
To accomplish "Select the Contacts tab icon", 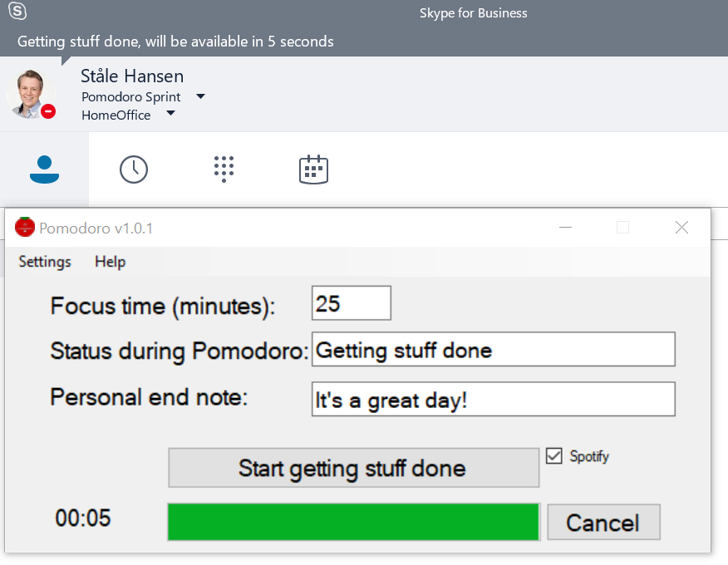I will point(45,169).
